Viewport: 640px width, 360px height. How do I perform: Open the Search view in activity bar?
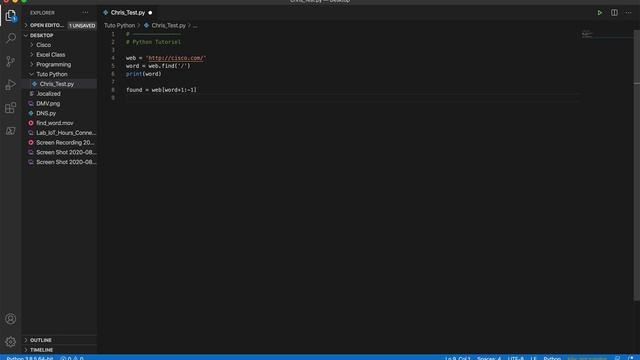tap(11, 38)
